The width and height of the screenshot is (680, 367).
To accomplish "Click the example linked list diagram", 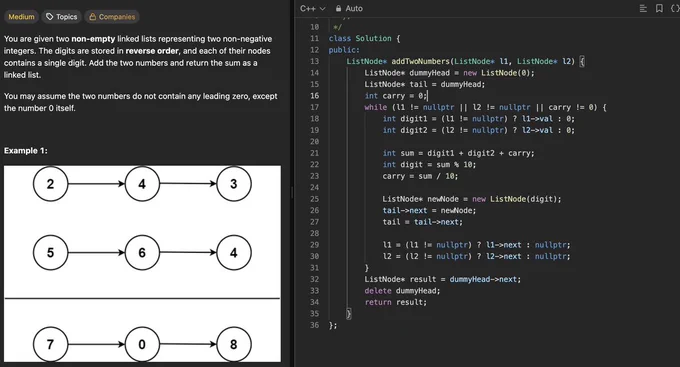I will pyautogui.click(x=142, y=263).
